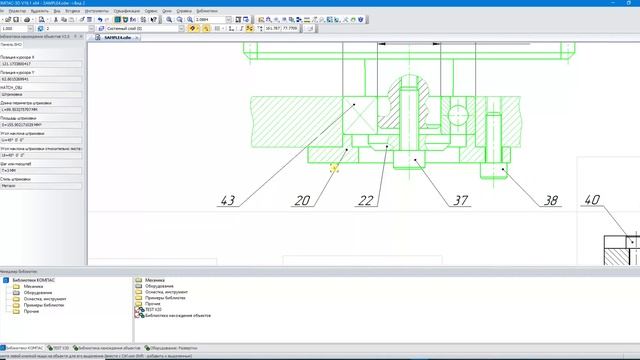
Task: Click the context help cursor icon
Action: [x=154, y=20]
